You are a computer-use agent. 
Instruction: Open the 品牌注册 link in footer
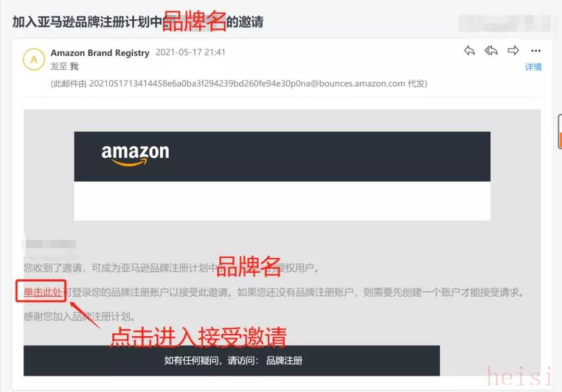tap(284, 360)
